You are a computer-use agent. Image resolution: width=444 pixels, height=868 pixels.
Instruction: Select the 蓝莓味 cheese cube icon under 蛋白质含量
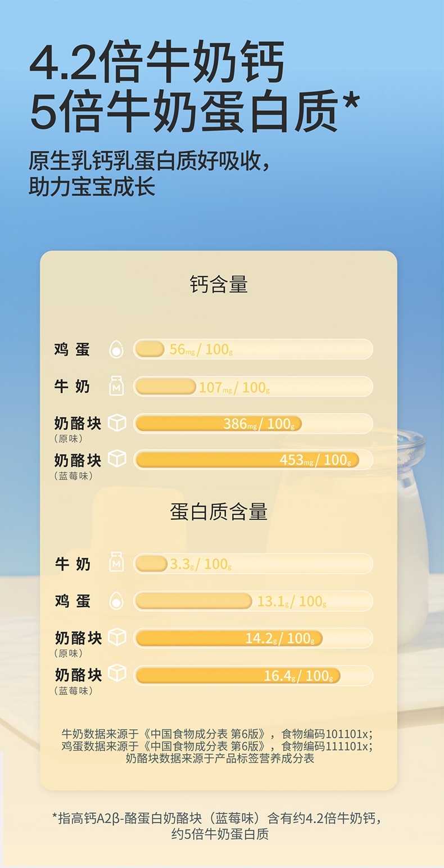pos(117,673)
